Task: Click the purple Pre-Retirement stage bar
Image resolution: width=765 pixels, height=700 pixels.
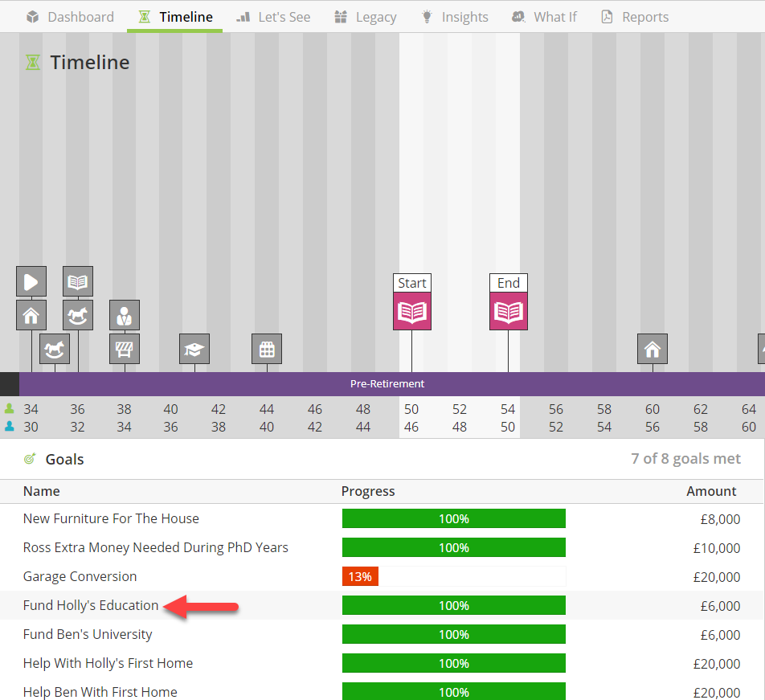Action: pyautogui.click(x=392, y=384)
